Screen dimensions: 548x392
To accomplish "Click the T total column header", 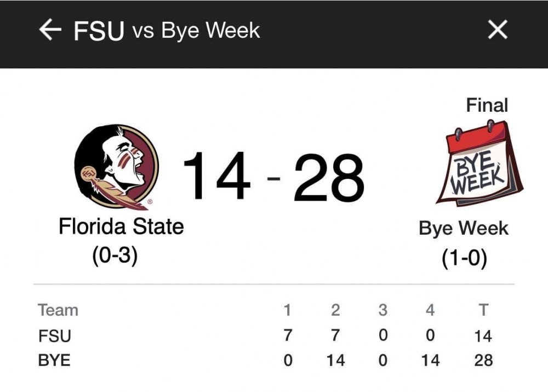I will tap(483, 310).
